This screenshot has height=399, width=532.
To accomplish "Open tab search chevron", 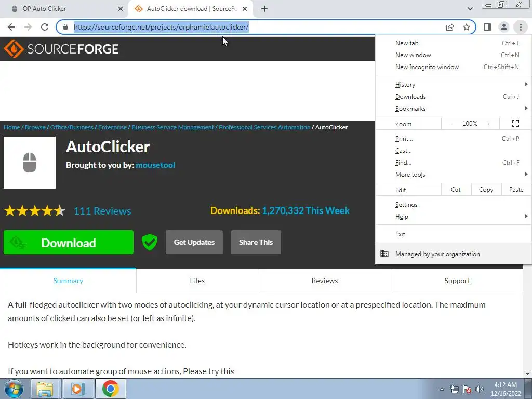I will point(470,9).
